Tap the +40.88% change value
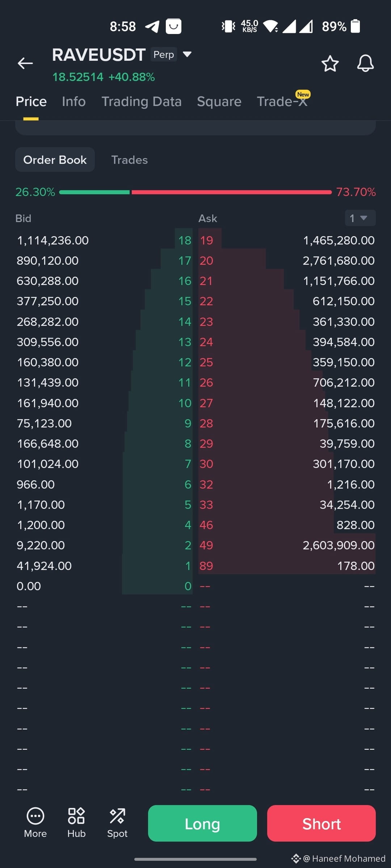This screenshot has width=391, height=868. [132, 77]
